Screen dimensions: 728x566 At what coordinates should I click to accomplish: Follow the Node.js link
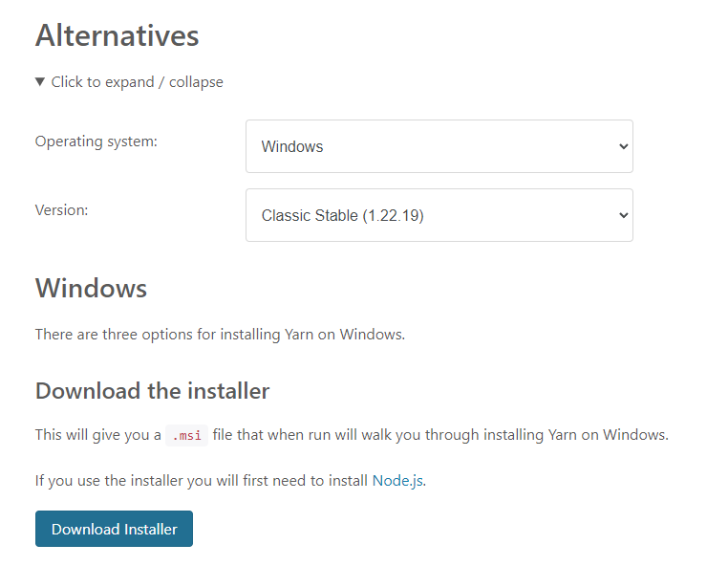(397, 480)
